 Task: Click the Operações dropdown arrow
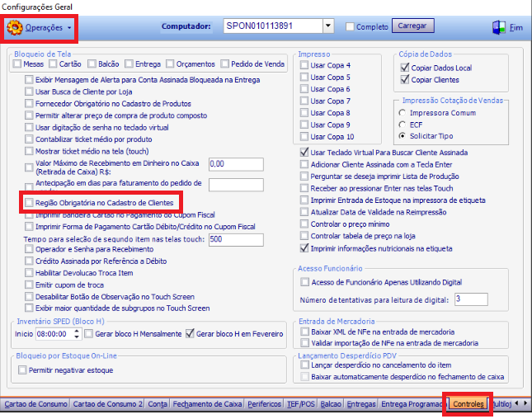69,28
